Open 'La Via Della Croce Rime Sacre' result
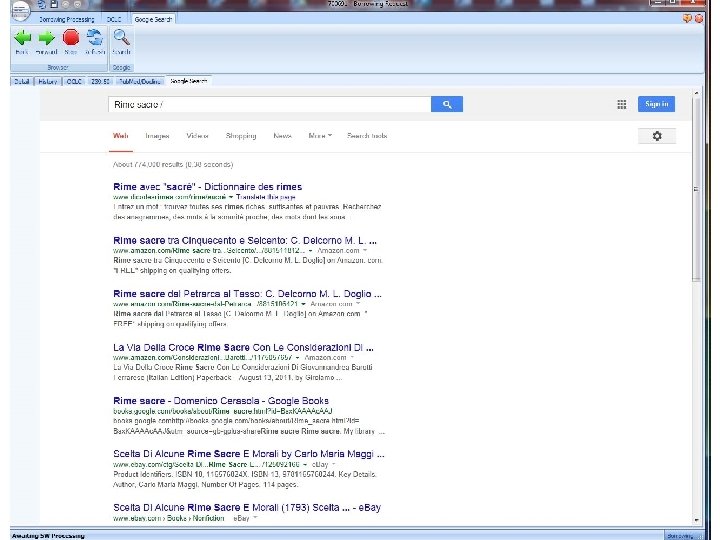Viewport: 720px width, 540px height. [243, 348]
